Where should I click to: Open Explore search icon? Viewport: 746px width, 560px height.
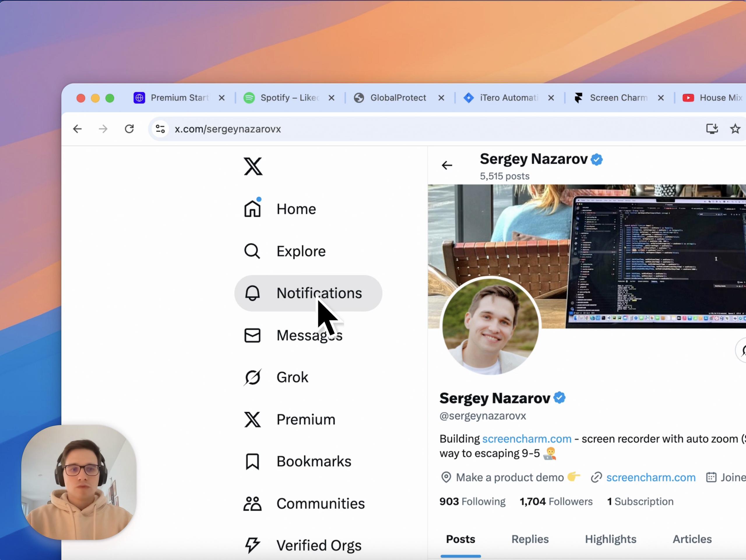coord(252,251)
